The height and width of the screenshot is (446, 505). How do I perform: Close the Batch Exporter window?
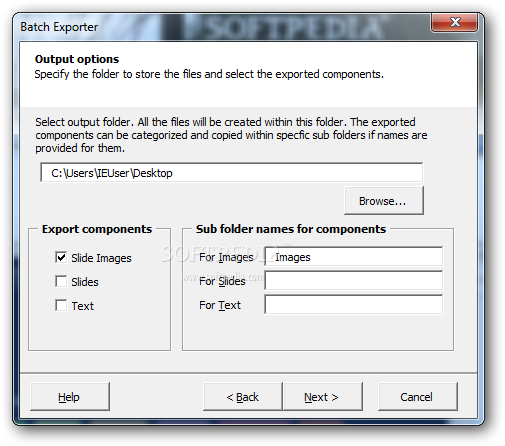[x=454, y=22]
